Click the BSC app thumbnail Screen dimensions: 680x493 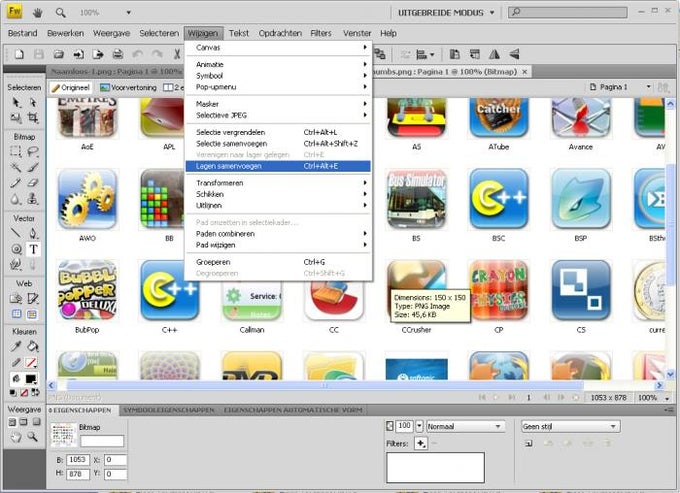498,199
